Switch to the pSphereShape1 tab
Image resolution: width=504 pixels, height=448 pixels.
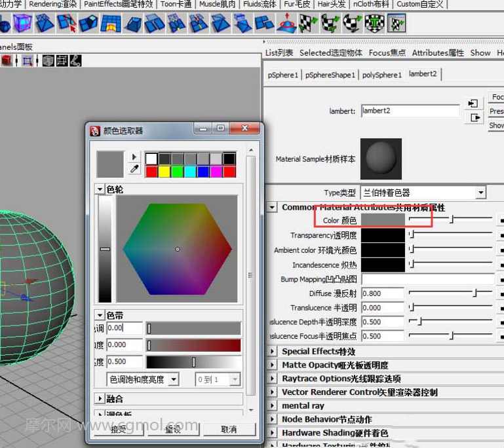330,75
